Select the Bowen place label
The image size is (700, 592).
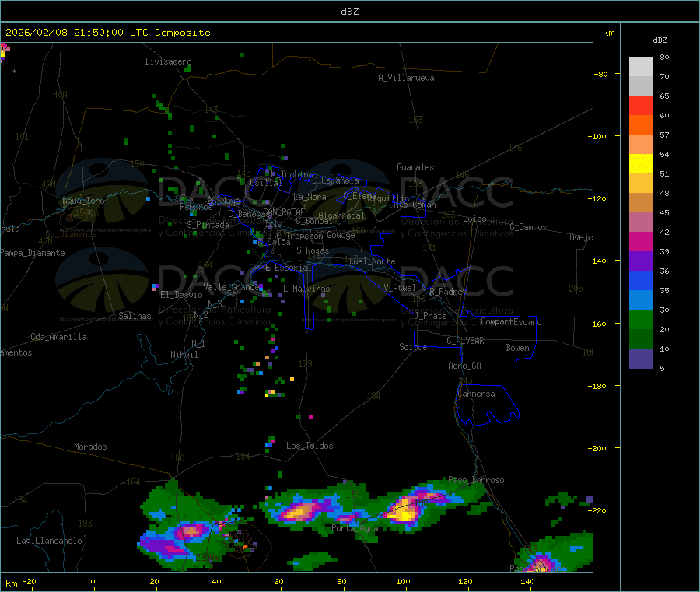coord(517,348)
